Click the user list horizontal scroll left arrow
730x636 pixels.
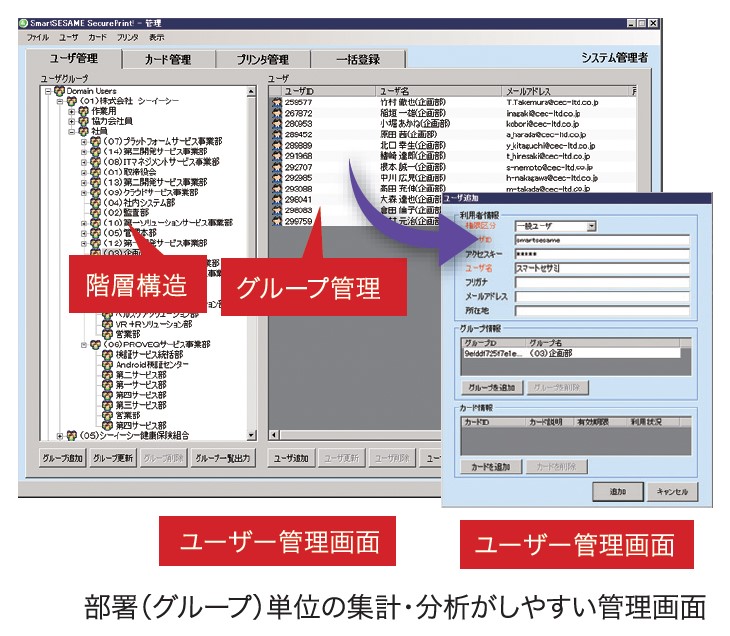pyautogui.click(x=274, y=435)
